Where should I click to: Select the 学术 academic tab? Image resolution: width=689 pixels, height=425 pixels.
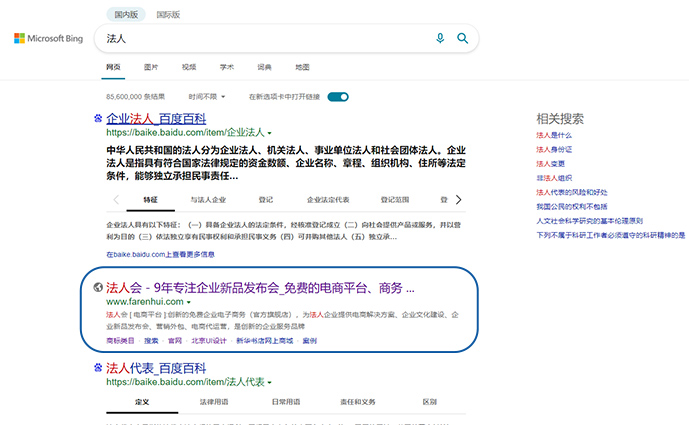(227, 67)
